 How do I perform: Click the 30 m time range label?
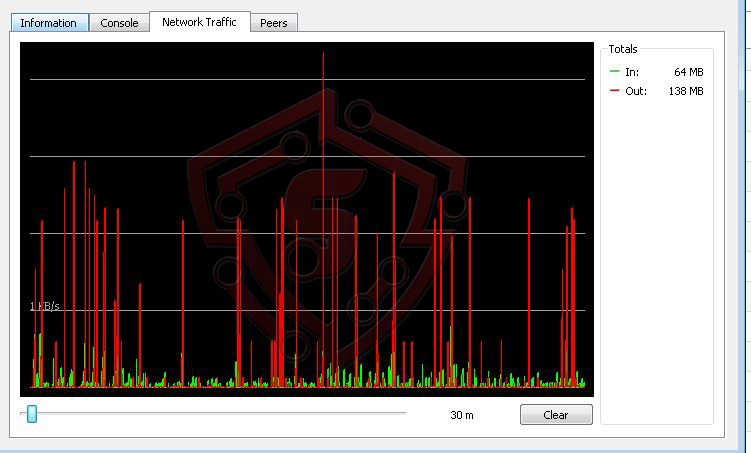click(462, 415)
